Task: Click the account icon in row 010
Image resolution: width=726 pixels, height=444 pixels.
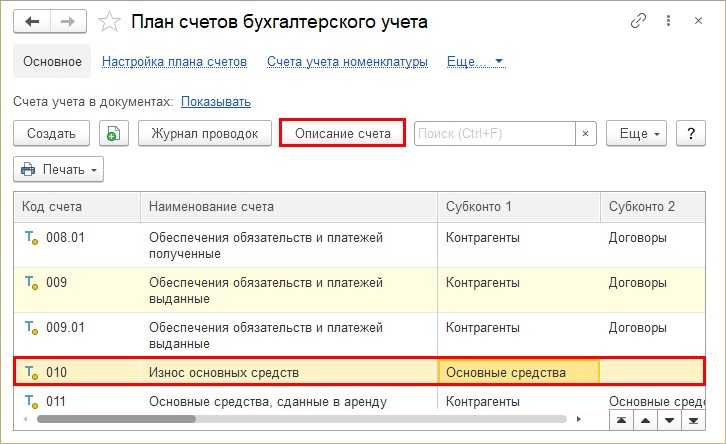Action: (x=31, y=372)
